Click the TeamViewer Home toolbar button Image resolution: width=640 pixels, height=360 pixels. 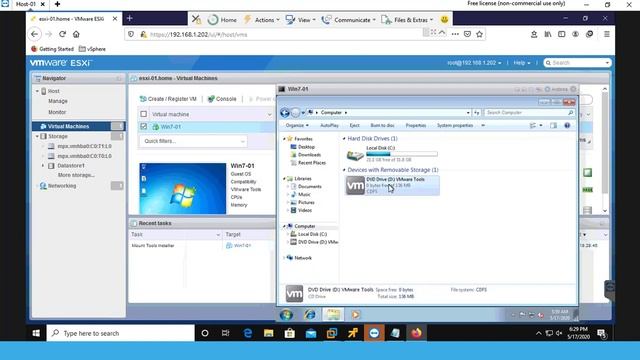pyautogui.click(x=222, y=20)
